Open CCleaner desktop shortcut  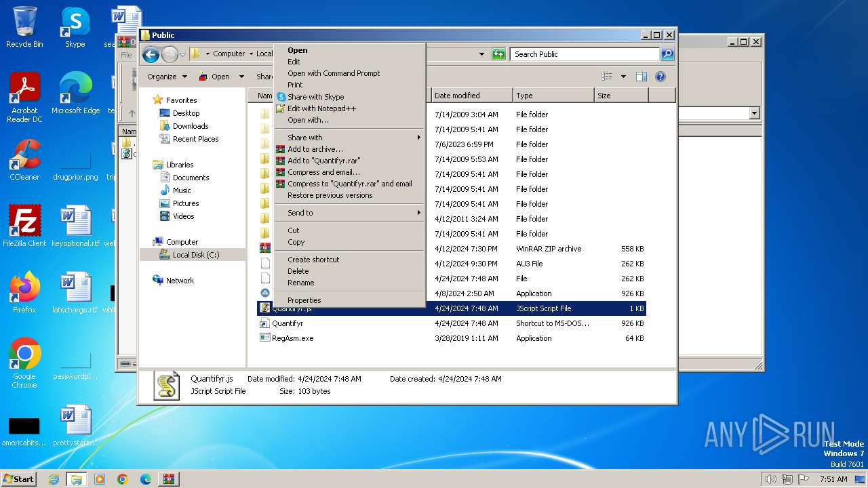click(x=24, y=160)
